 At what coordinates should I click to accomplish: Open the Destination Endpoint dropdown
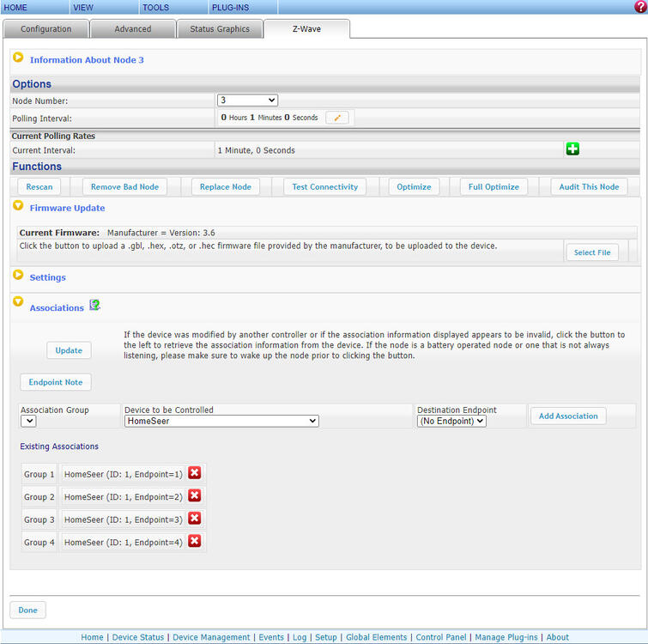point(451,421)
